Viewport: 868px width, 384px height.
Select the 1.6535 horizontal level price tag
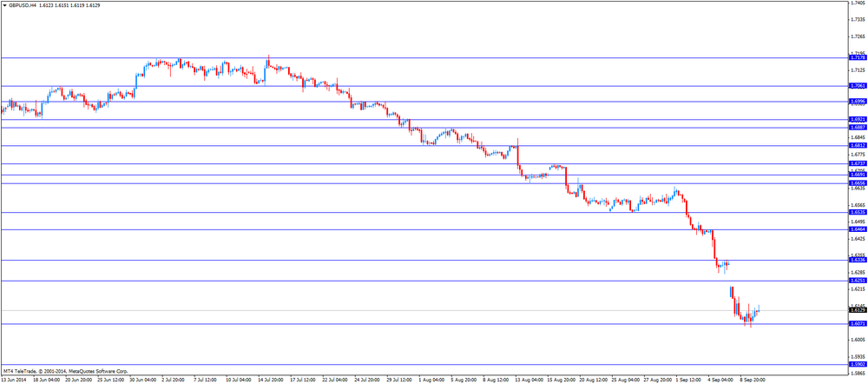coord(857,213)
